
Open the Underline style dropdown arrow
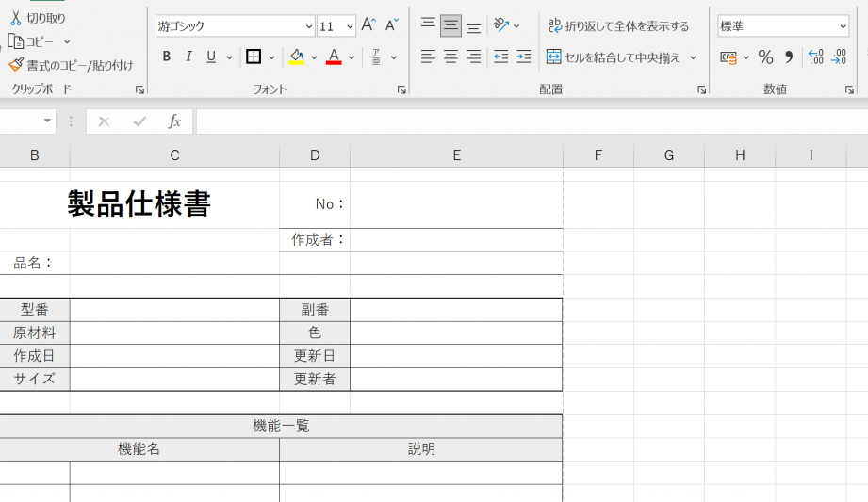click(229, 57)
